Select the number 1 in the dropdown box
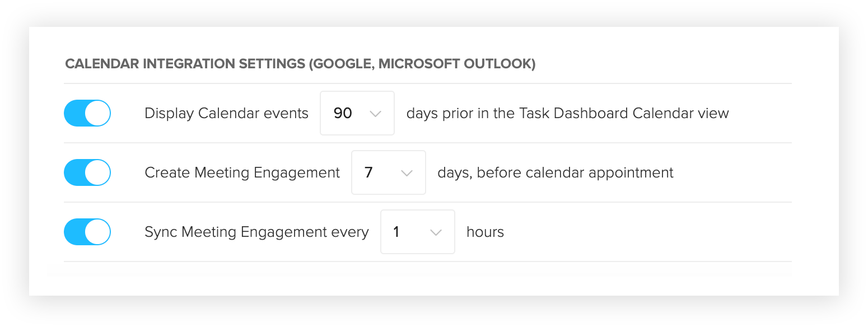Viewport: 868px width, 327px height. pos(396,232)
